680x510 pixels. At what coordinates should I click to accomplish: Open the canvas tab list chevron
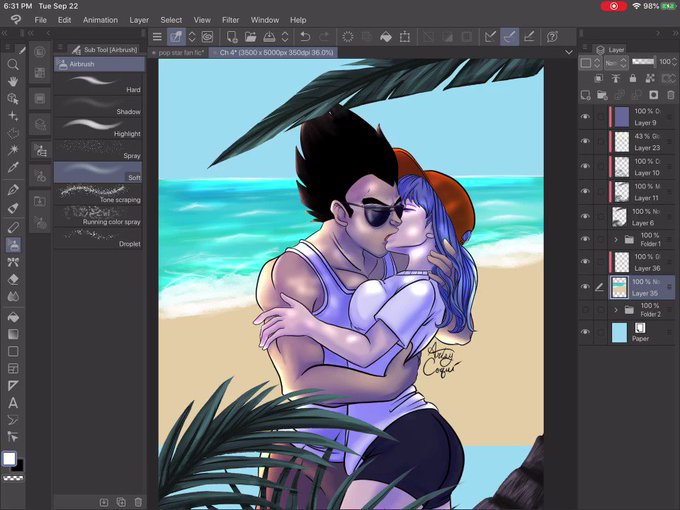(x=569, y=52)
